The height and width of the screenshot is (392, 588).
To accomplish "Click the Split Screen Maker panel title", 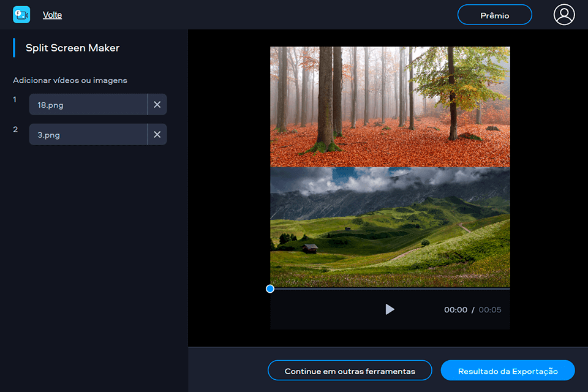I will [72, 47].
